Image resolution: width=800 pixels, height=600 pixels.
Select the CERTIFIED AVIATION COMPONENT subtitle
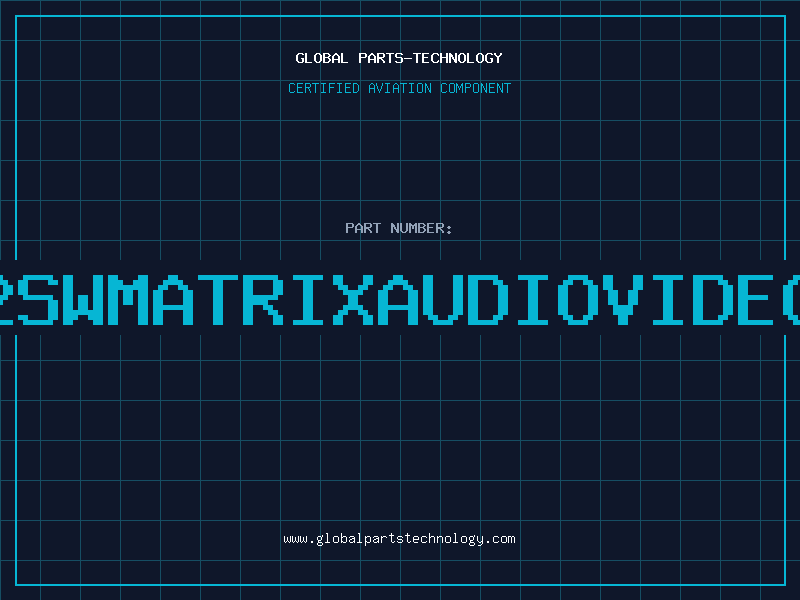click(399, 88)
